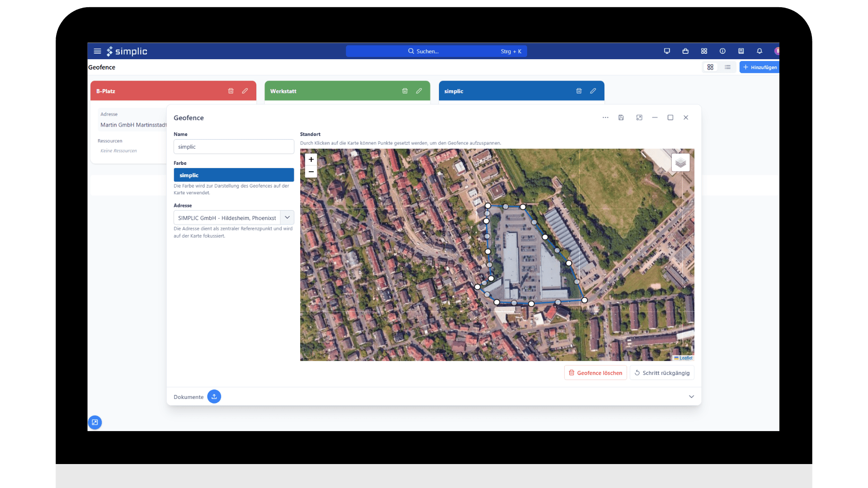868x488 pixels.
Task: Open the three-dots more options menu
Action: click(605, 117)
